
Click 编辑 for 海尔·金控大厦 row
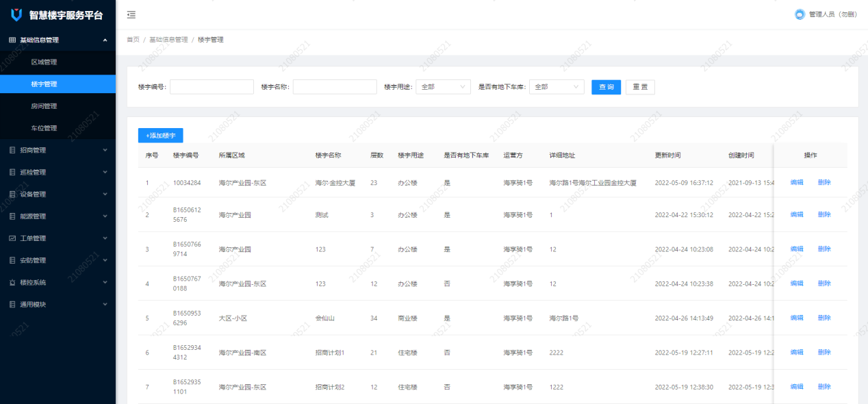pyautogui.click(x=797, y=183)
